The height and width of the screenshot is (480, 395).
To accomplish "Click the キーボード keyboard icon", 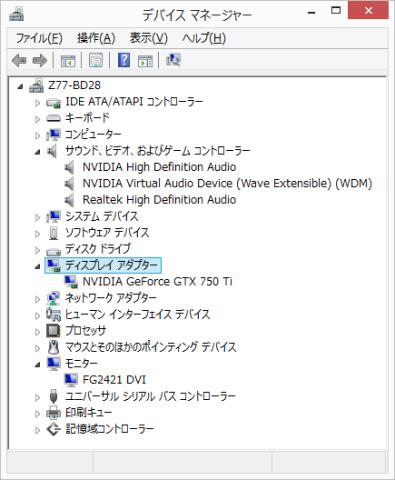I will [53, 118].
